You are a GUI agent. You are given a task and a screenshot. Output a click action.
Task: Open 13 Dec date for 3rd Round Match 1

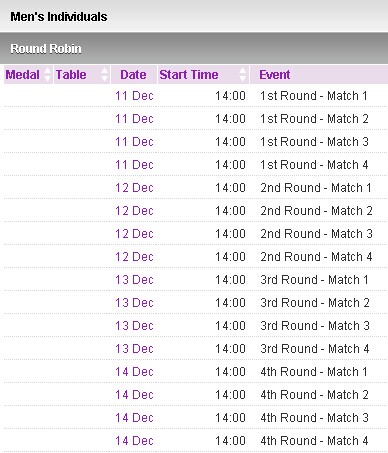pos(134,280)
